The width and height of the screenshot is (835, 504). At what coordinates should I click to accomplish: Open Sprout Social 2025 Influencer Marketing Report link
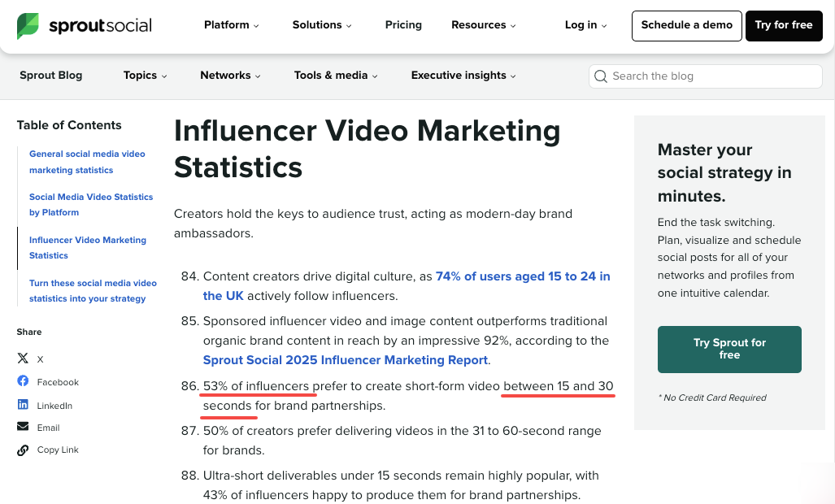(x=345, y=360)
